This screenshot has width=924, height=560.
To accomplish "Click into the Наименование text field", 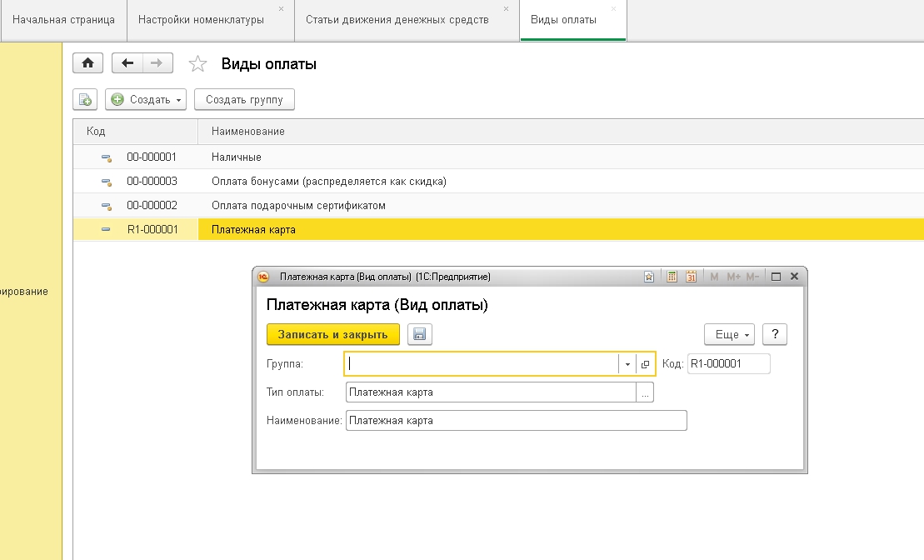I will click(516, 421).
